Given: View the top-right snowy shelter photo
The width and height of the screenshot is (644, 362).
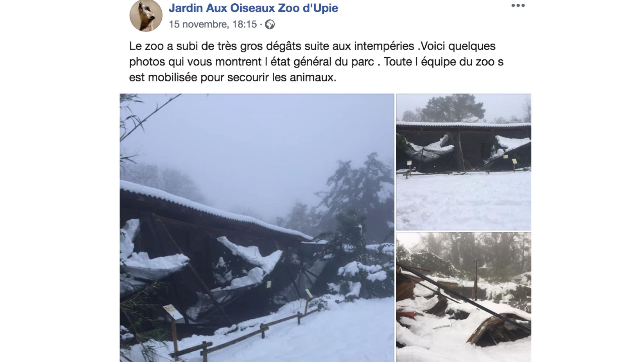Looking at the screenshot, I should tap(464, 162).
